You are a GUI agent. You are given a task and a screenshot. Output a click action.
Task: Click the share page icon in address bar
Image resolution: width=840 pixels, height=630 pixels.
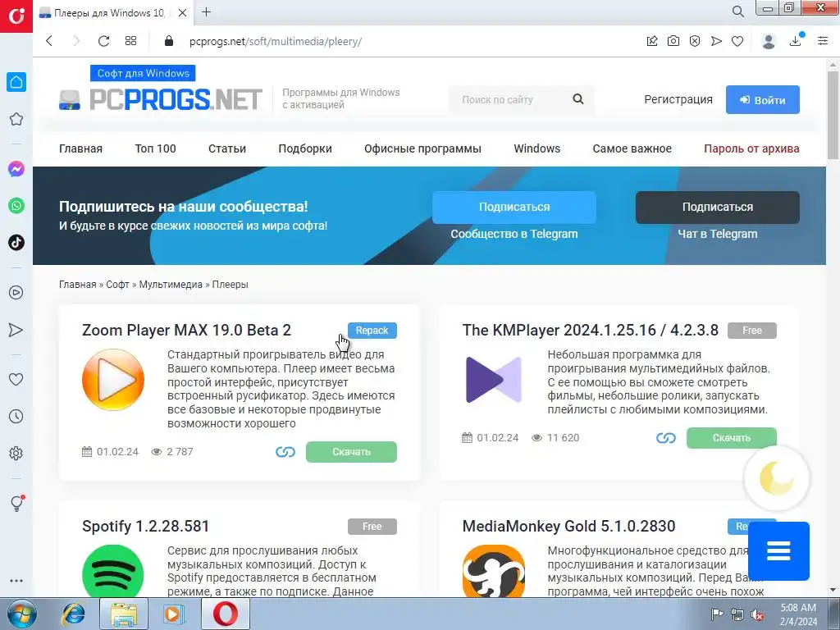(x=652, y=41)
